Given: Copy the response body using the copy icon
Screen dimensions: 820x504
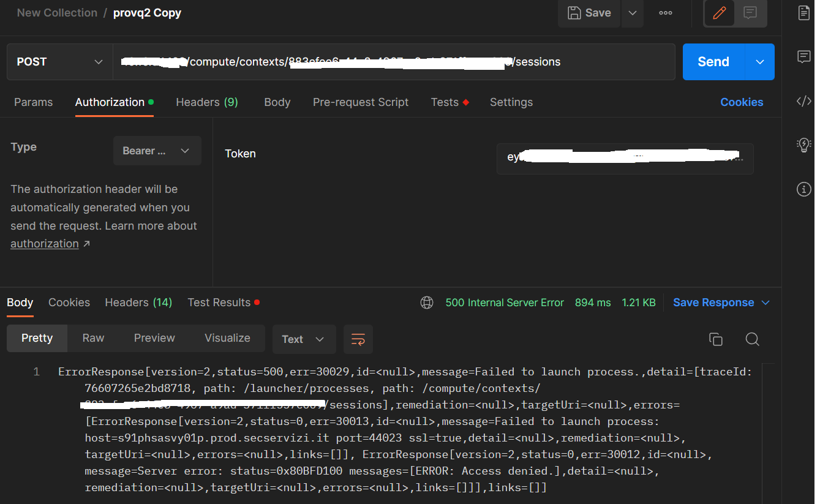Looking at the screenshot, I should click(715, 339).
